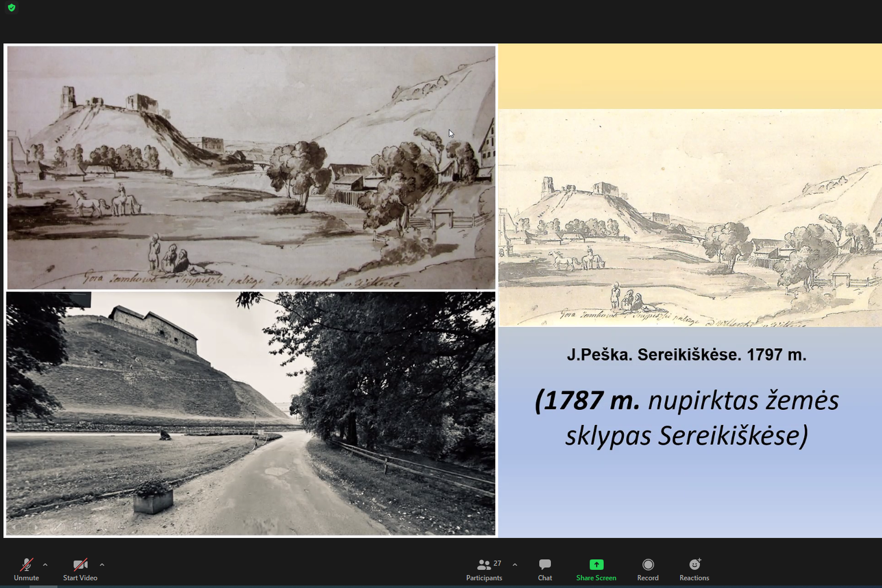Open the Reactions menu

coord(694,569)
